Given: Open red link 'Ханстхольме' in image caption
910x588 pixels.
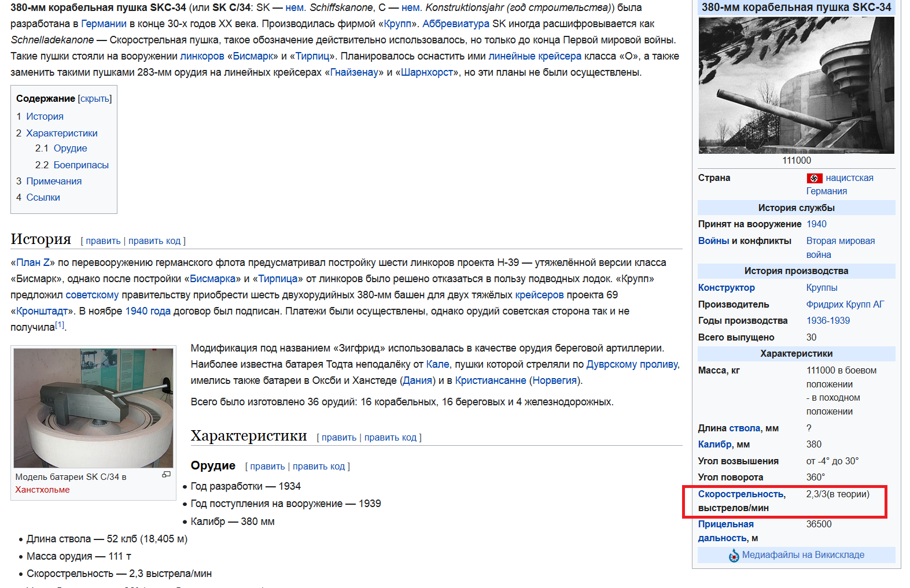Looking at the screenshot, I should [x=42, y=489].
